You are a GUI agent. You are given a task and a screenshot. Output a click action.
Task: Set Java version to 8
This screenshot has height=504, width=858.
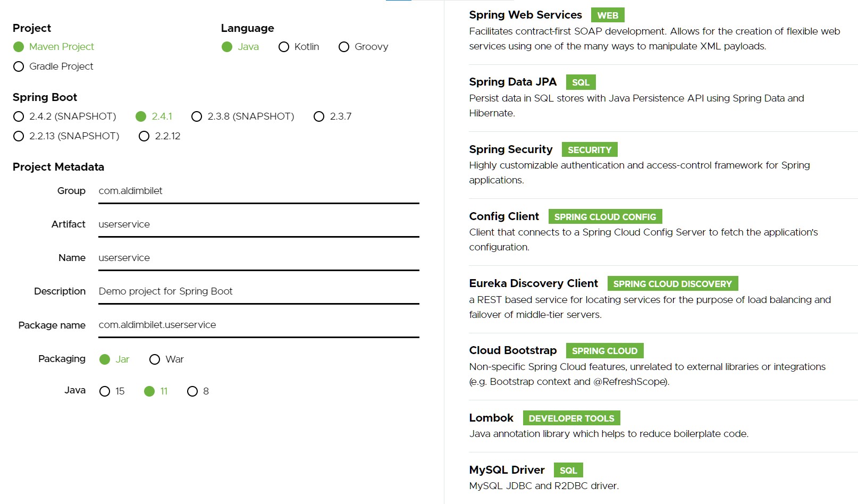(192, 391)
